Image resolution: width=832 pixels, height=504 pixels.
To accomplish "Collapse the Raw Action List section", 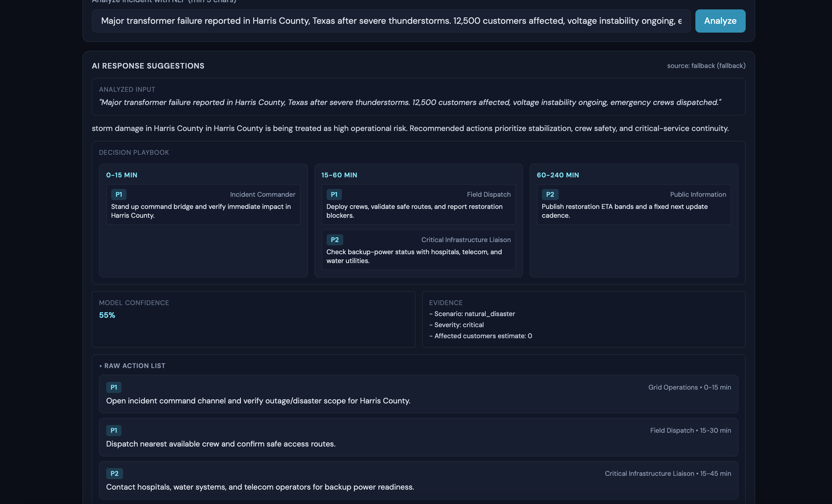I will pos(134,366).
